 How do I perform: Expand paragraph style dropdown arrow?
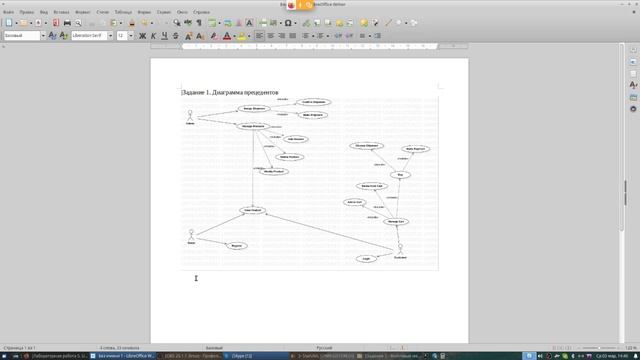pos(43,36)
